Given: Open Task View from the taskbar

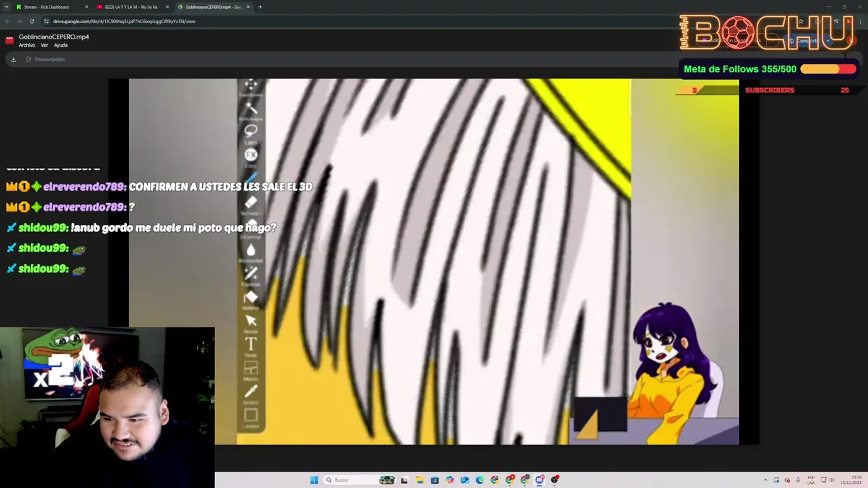Looking at the screenshot, I should coord(405,480).
